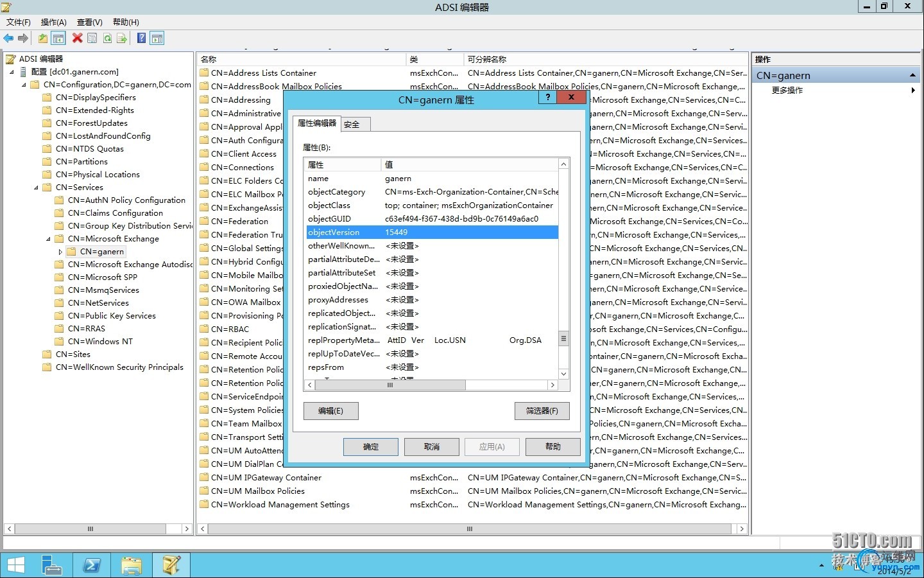This screenshot has width=924, height=578.
Task: Click the 值 column header in the attribute list
Action: click(x=470, y=165)
